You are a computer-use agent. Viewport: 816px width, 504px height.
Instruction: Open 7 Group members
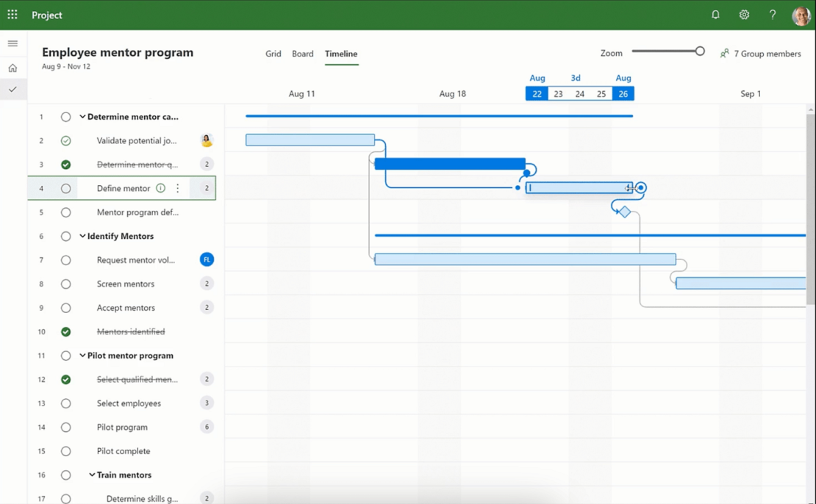coord(761,53)
